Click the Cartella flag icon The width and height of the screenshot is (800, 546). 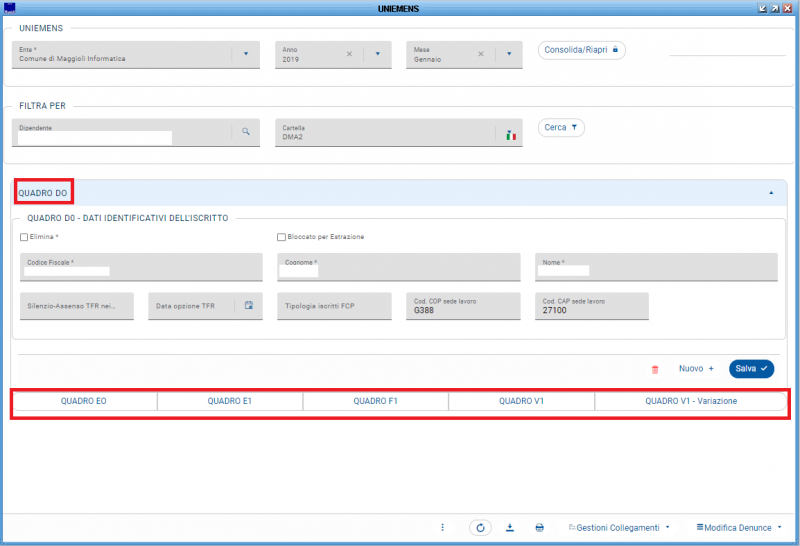[x=511, y=135]
